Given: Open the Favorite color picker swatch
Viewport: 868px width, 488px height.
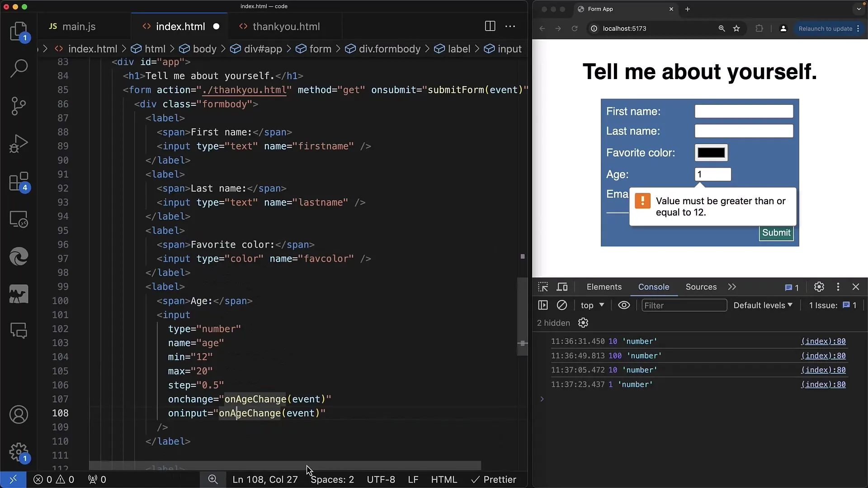Looking at the screenshot, I should pos(711,153).
